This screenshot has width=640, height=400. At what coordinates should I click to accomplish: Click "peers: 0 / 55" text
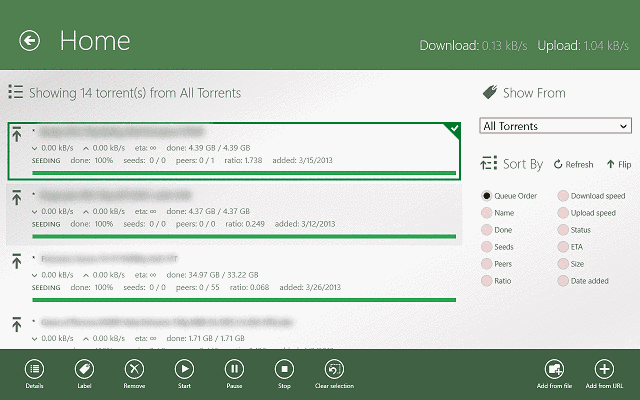[198, 287]
